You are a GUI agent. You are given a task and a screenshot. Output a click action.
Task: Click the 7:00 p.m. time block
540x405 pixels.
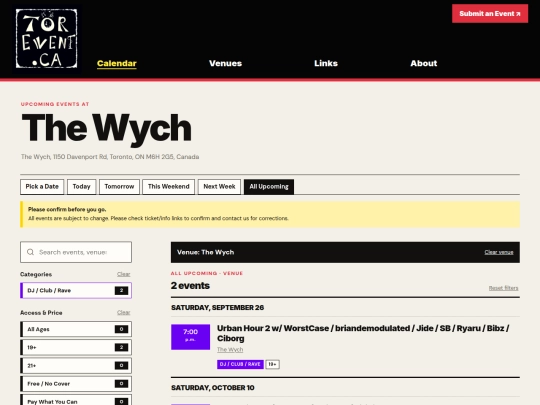click(x=190, y=337)
